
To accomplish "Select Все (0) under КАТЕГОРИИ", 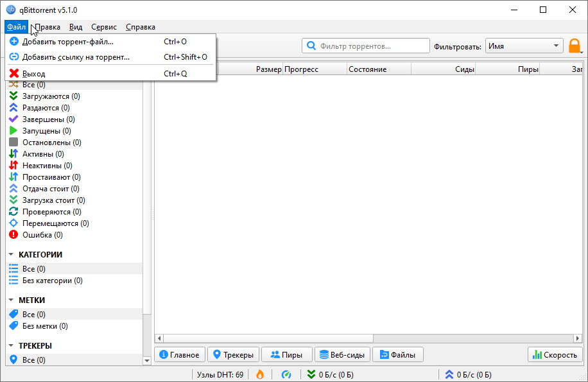I will 74,269.
